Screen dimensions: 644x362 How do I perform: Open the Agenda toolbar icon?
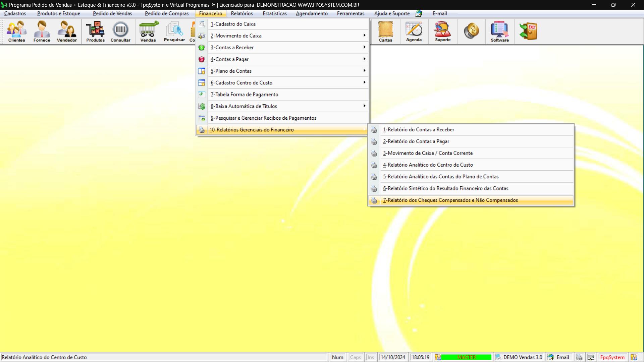click(414, 32)
